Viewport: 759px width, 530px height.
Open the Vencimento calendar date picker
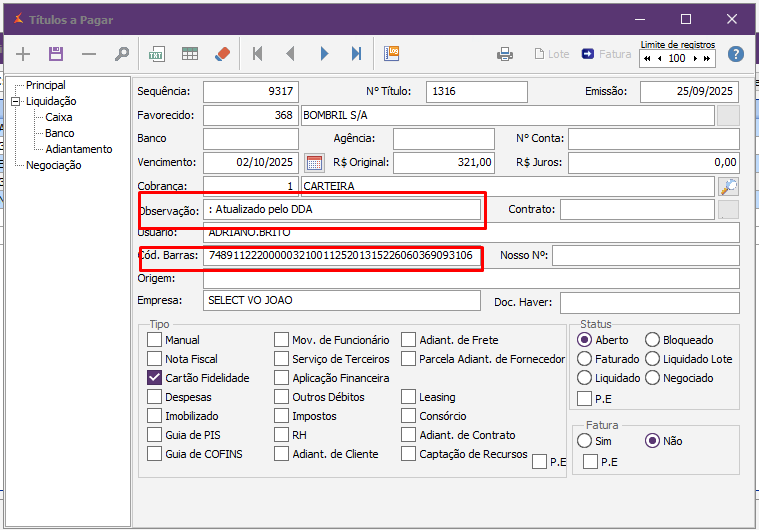point(314,162)
